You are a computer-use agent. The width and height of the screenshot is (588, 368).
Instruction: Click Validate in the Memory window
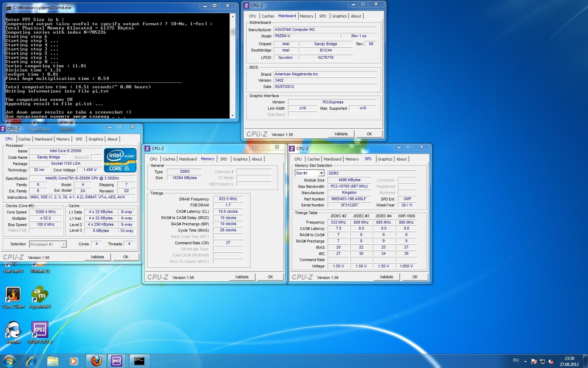[x=242, y=277]
